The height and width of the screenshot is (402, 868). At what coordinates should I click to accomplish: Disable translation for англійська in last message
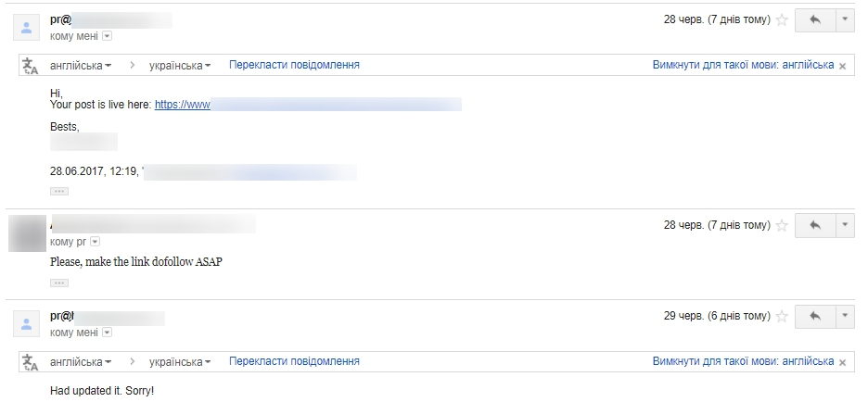(x=742, y=361)
